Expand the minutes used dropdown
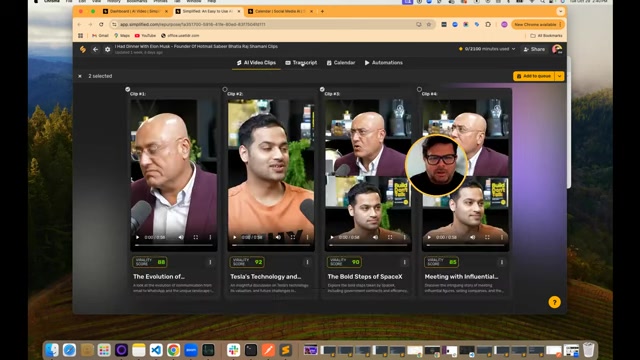640x360 pixels. pos(513,49)
